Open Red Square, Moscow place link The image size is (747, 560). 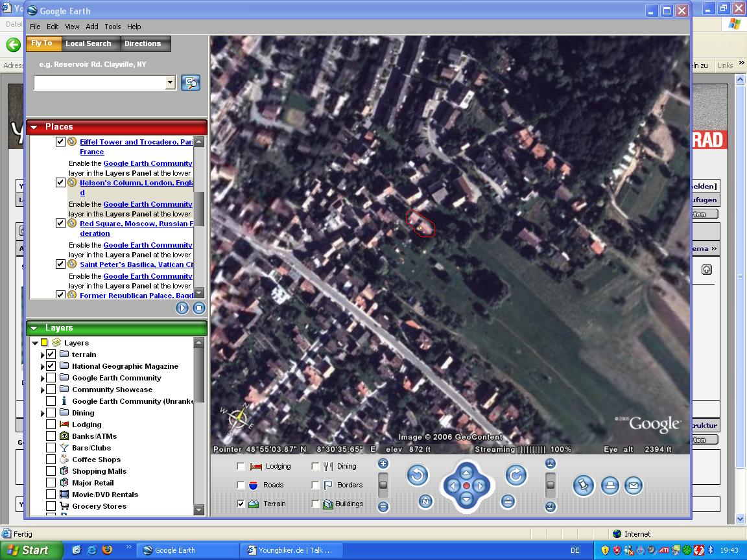136,229
